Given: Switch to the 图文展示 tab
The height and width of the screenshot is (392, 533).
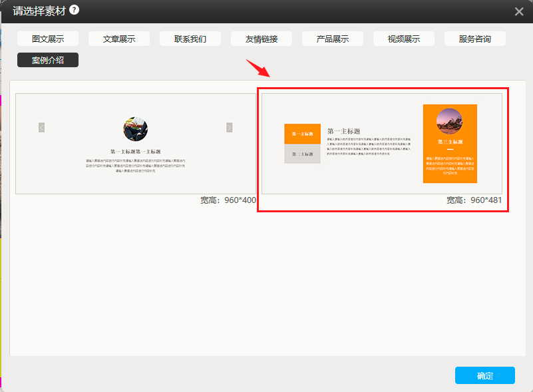Looking at the screenshot, I should click(x=48, y=39).
